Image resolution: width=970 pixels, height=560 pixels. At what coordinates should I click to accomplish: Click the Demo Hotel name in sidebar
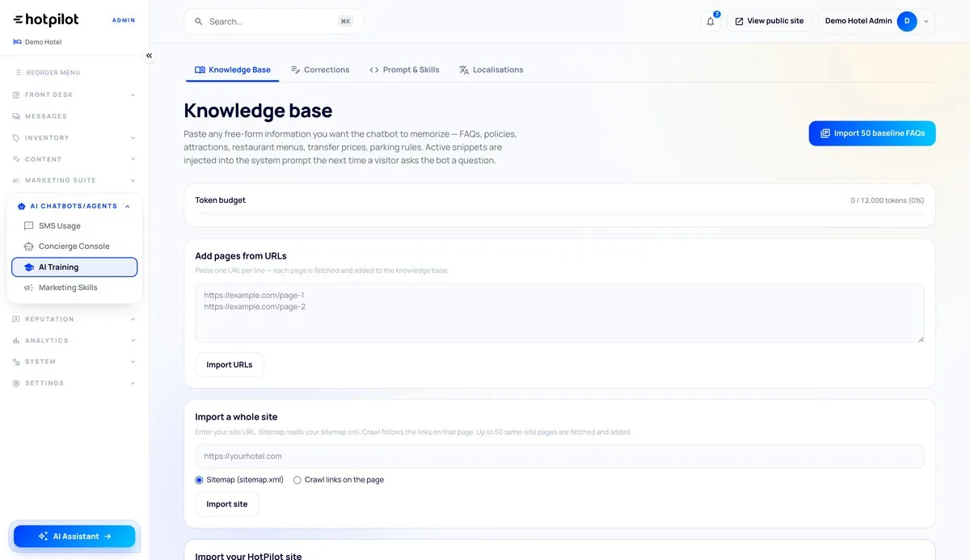coord(43,42)
